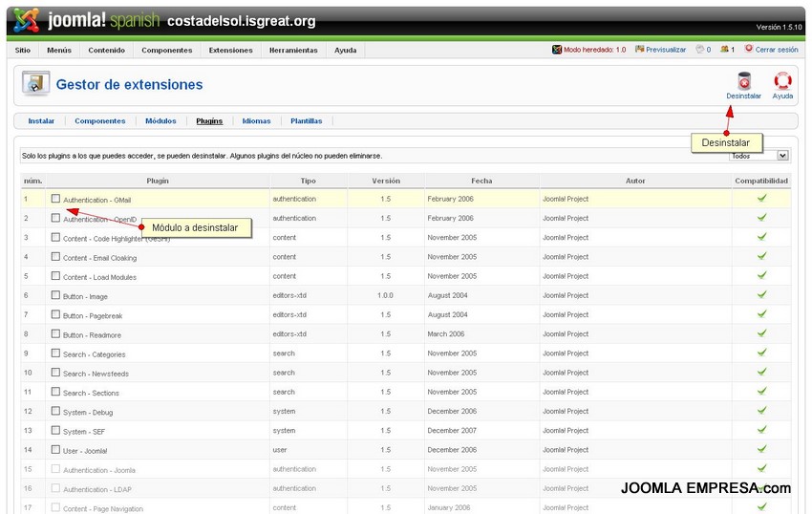812x514 pixels.
Task: Click compatibility checkmark for User - Joomla!
Action: pyautogui.click(x=761, y=449)
